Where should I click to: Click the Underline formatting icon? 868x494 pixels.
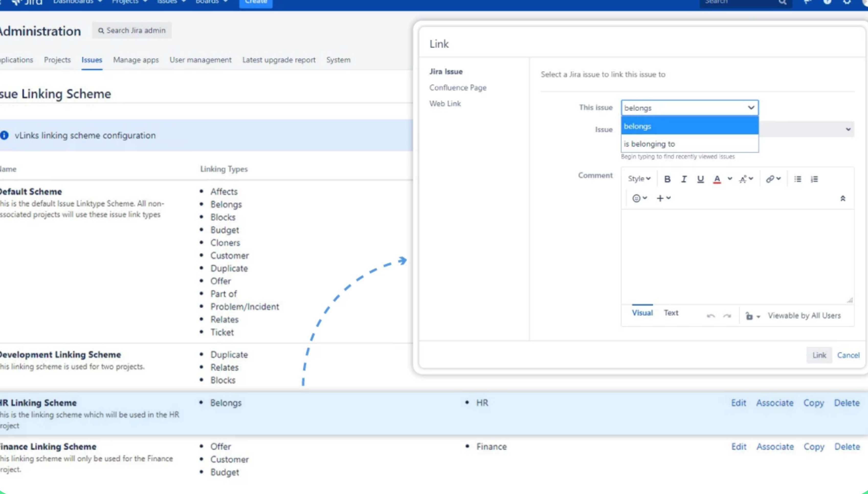tap(700, 179)
